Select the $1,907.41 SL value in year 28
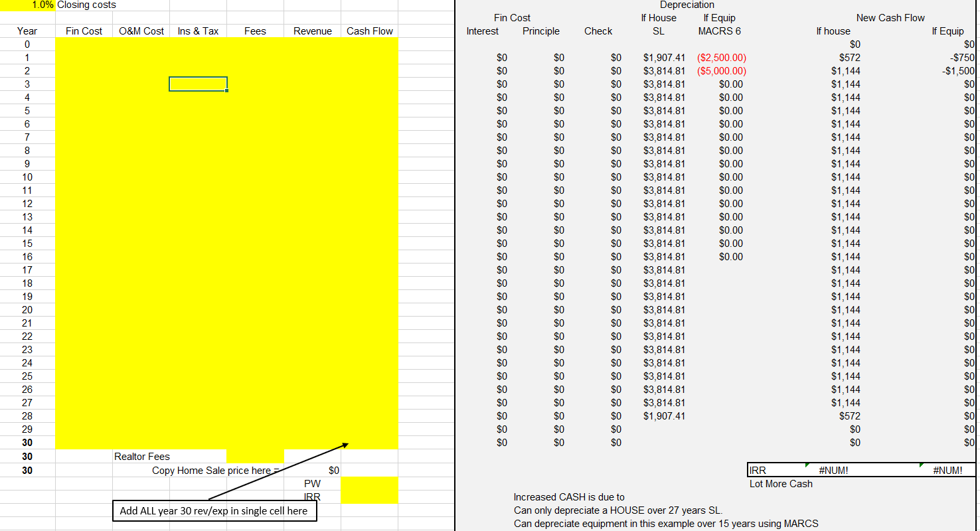 (x=664, y=416)
